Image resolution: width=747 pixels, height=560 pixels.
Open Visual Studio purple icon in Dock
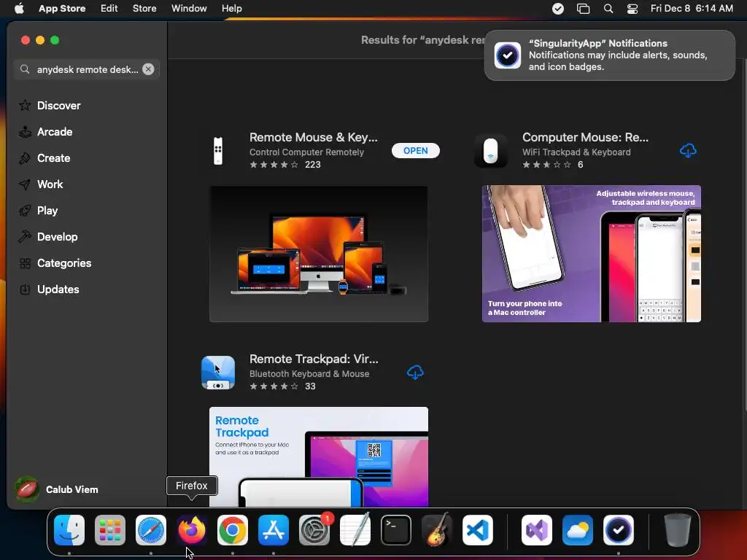coord(537,530)
